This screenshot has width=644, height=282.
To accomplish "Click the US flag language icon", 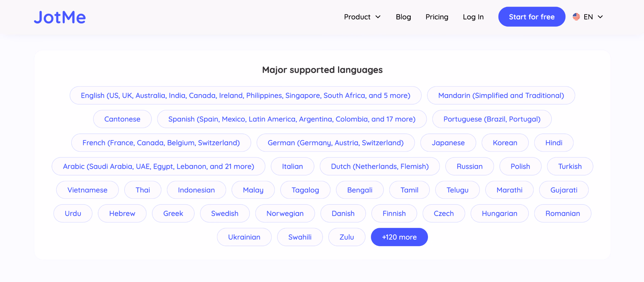I will tap(576, 17).
